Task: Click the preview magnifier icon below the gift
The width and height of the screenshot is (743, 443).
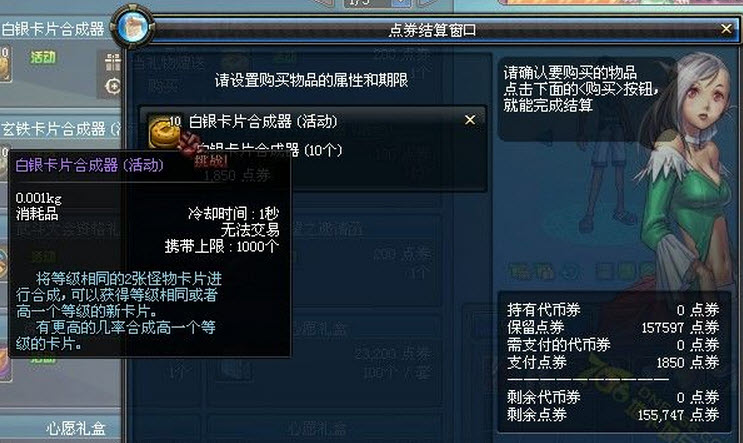Action: [x=113, y=87]
